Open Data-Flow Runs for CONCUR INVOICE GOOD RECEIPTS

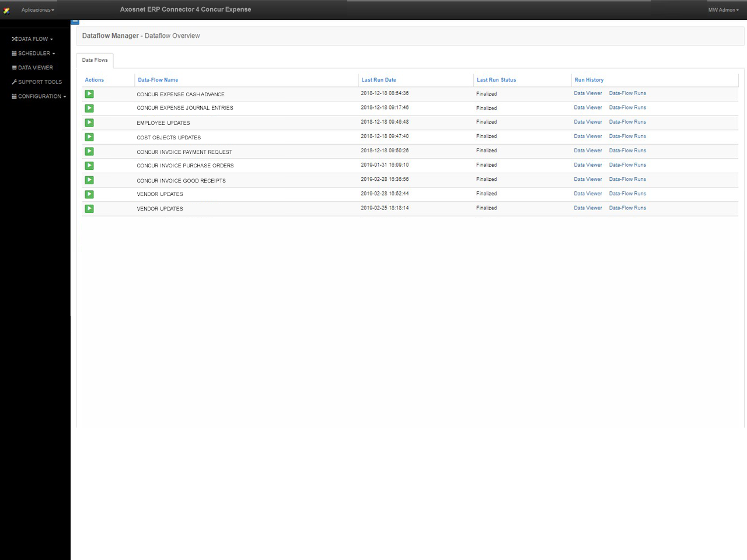[627, 179]
